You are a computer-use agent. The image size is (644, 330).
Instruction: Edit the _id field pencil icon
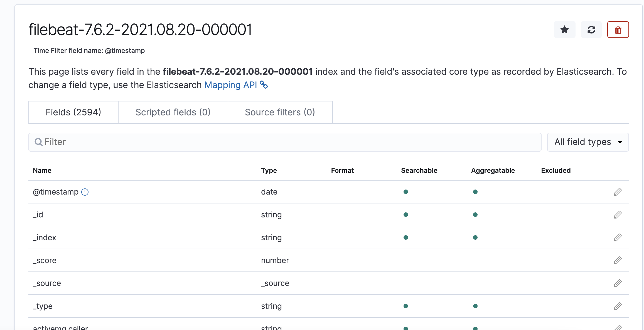(618, 215)
